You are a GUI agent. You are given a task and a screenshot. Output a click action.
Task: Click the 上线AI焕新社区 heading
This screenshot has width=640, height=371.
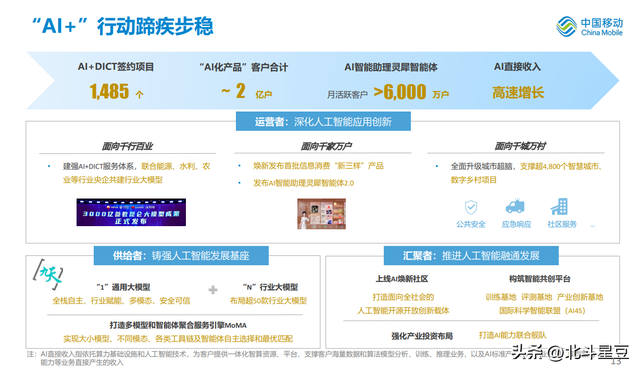pos(402,279)
